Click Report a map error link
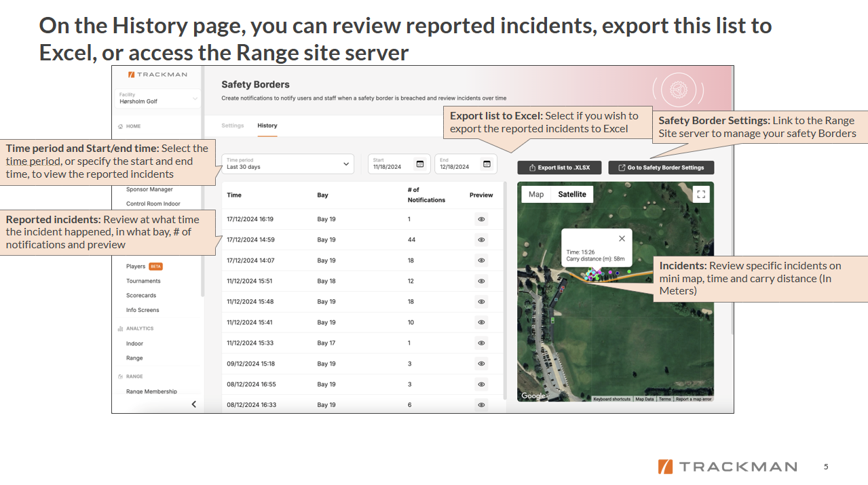 pyautogui.click(x=694, y=399)
